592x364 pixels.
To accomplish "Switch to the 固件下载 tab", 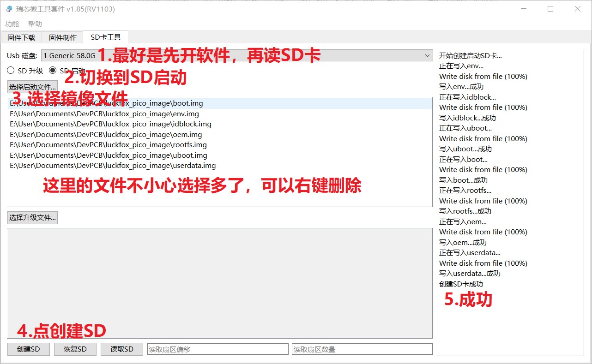I will click(x=22, y=38).
